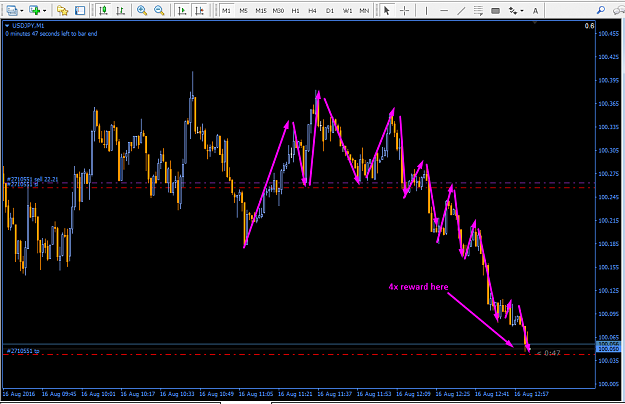This screenshot has width=625, height=404.
Task: Select the arrow cursor tool
Action: [386, 10]
